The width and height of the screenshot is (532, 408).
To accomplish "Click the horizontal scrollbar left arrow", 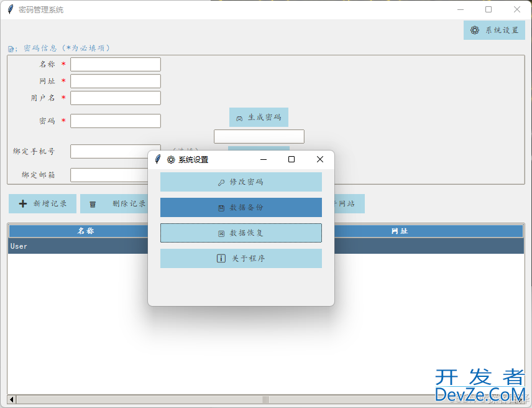I will (x=12, y=399).
